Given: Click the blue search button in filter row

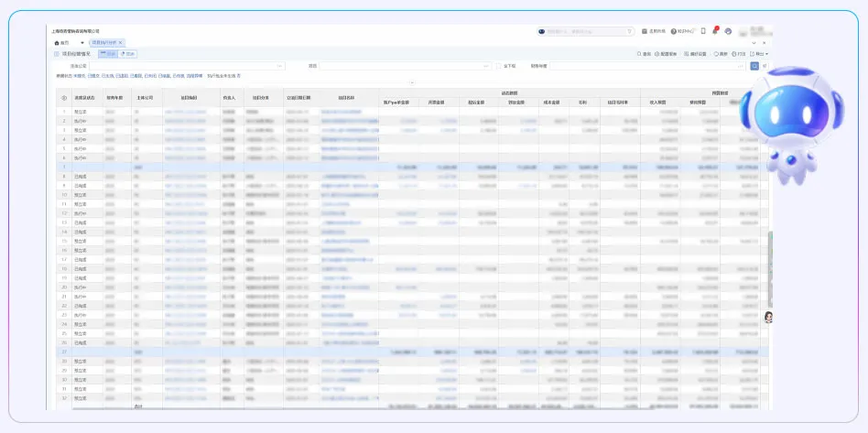Looking at the screenshot, I should click(754, 66).
